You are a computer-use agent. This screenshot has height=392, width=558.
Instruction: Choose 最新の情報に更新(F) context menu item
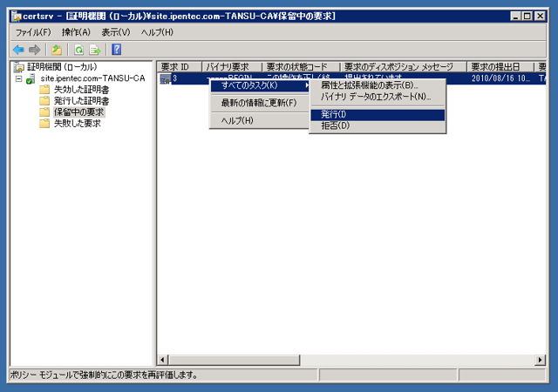click(260, 103)
